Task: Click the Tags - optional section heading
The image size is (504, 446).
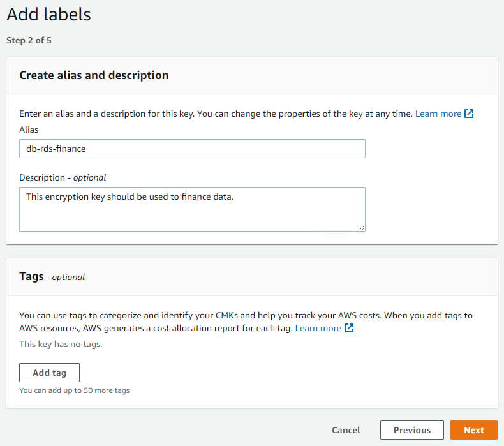Action: (52, 277)
